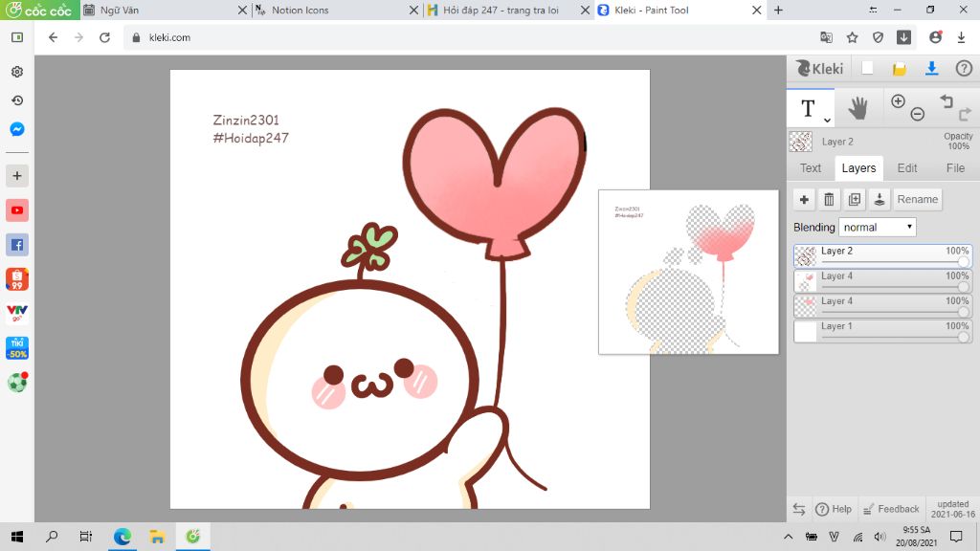
Task: Delete the layer using trash icon
Action: click(x=830, y=200)
